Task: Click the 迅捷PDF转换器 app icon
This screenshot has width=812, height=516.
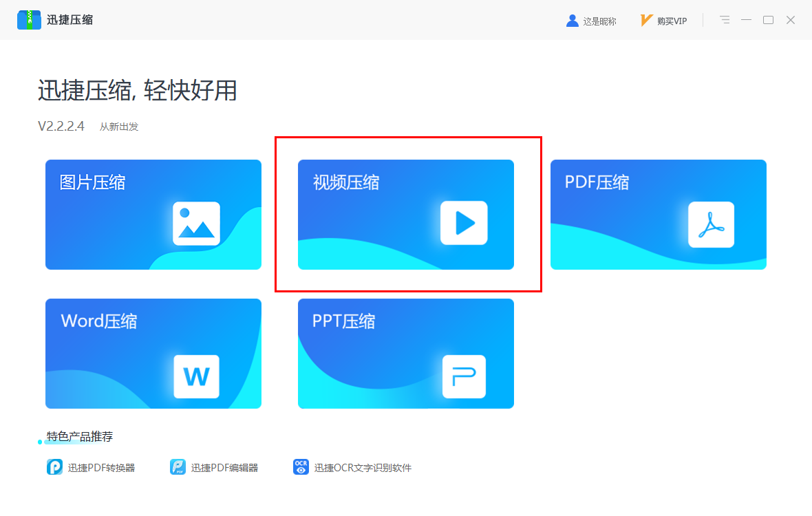Action: click(x=54, y=466)
